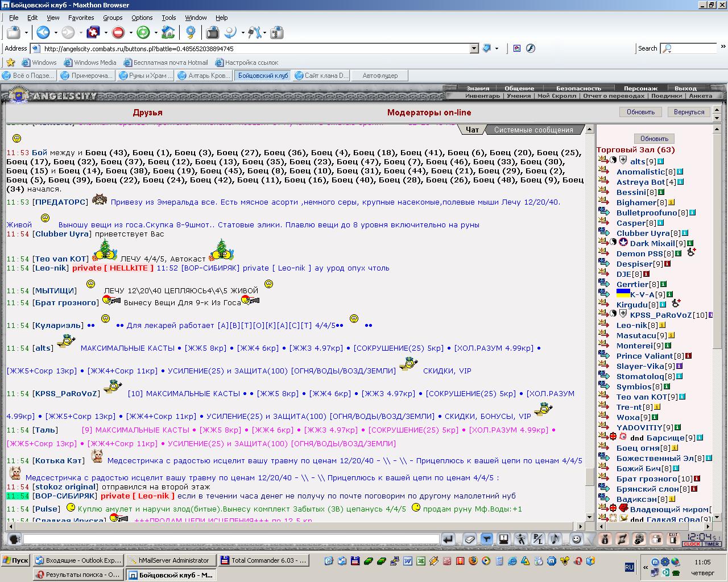
Task: Click the money bag icon in bottom bar
Action: pyautogui.click(x=605, y=539)
